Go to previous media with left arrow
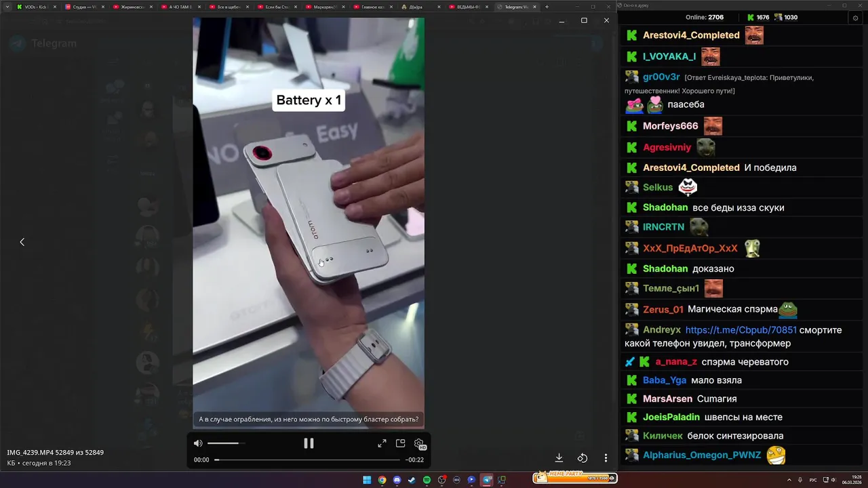 point(22,242)
